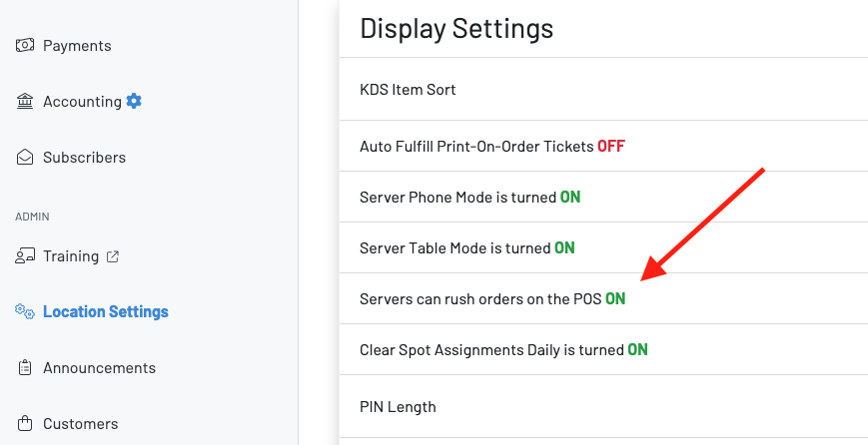Click the Training person icon
868x445 pixels.
pyautogui.click(x=25, y=256)
